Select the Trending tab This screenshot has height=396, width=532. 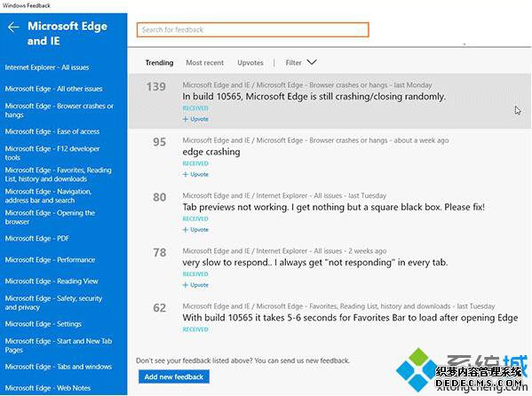[x=159, y=63]
